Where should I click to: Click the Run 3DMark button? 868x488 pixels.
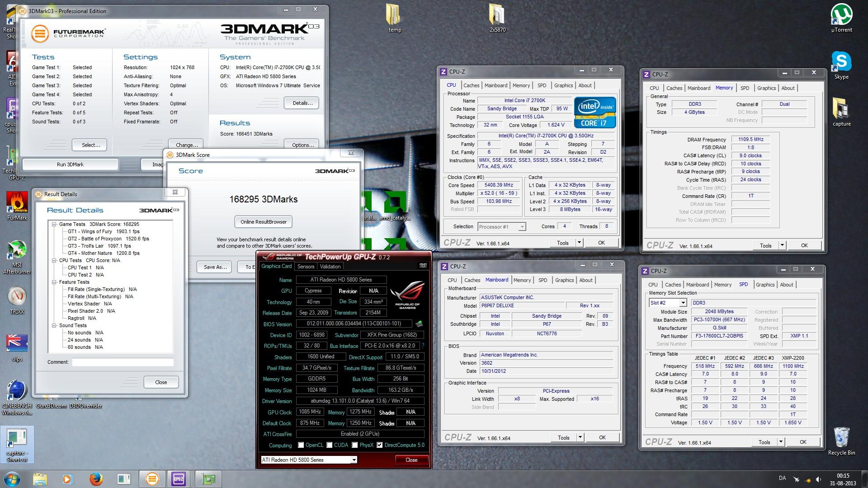click(x=70, y=164)
